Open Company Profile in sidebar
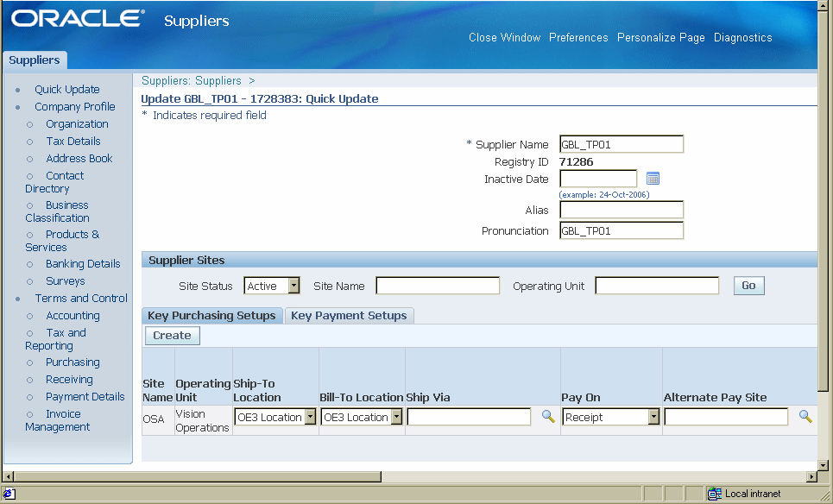The width and height of the screenshot is (833, 504). coord(75,107)
